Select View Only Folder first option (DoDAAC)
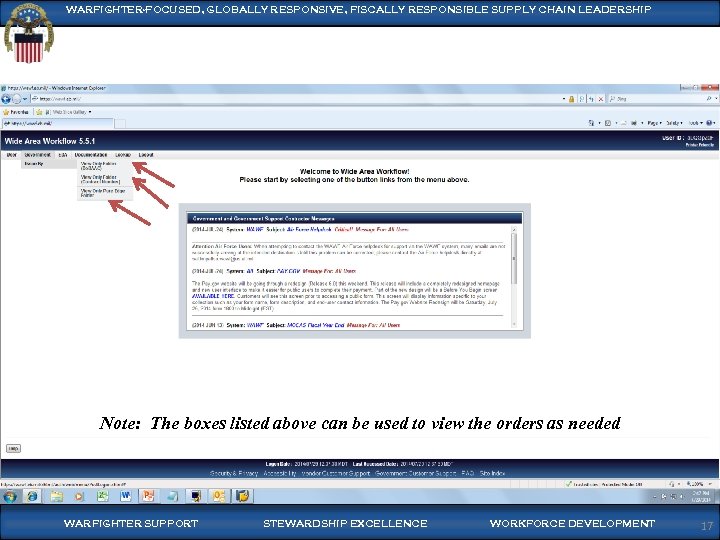Image resolution: width=720 pixels, height=540 pixels. pyautogui.click(x=105, y=166)
